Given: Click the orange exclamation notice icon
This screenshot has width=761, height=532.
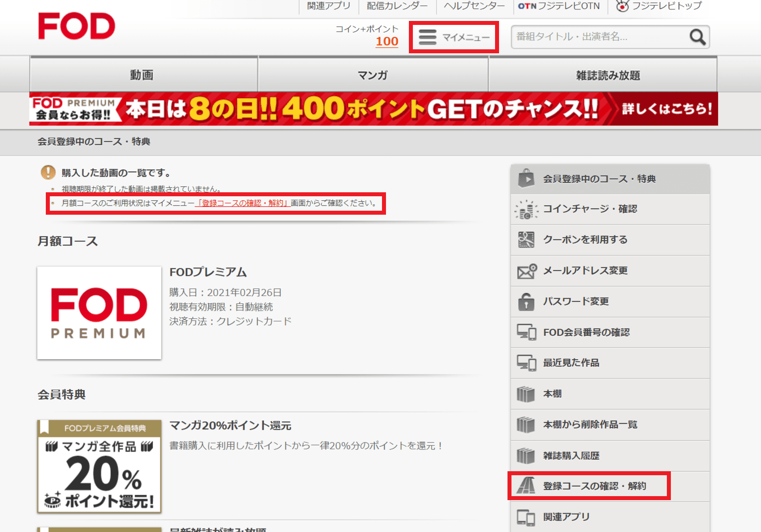Looking at the screenshot, I should click(x=48, y=172).
